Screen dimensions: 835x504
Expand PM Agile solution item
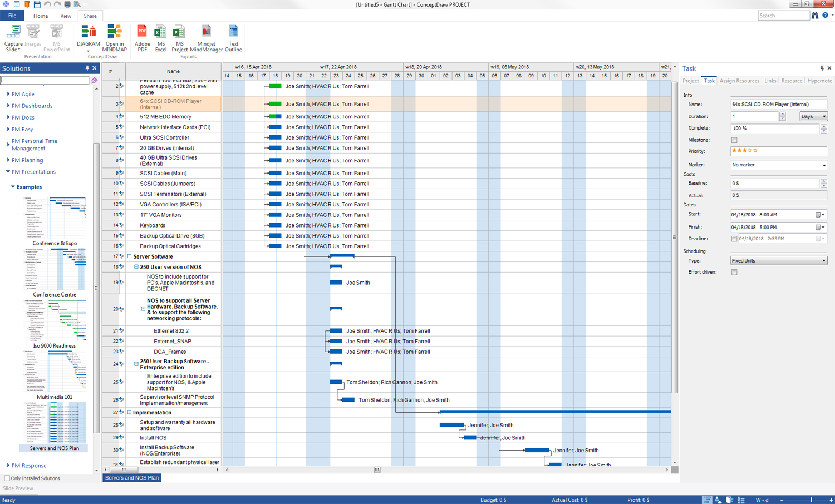pos(8,94)
